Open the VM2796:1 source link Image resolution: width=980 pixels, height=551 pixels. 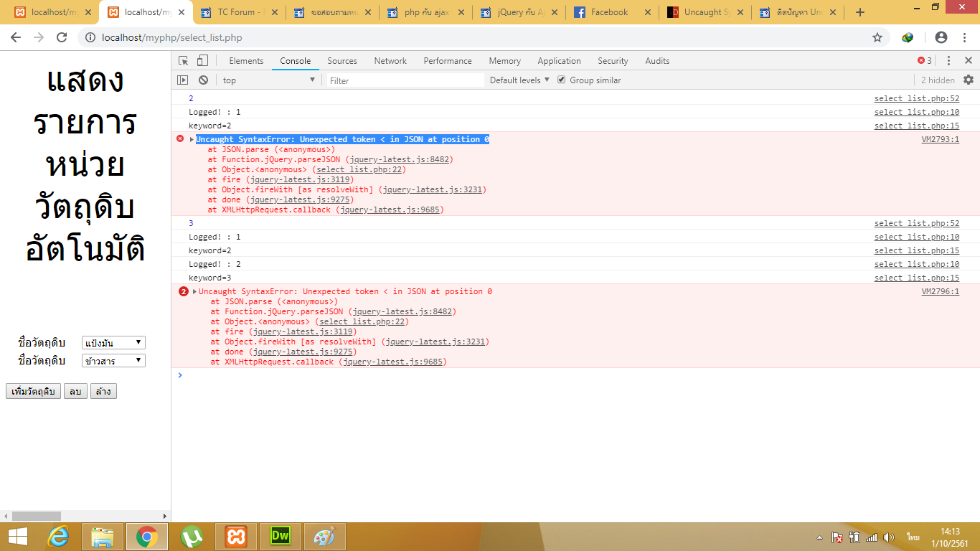tap(940, 291)
